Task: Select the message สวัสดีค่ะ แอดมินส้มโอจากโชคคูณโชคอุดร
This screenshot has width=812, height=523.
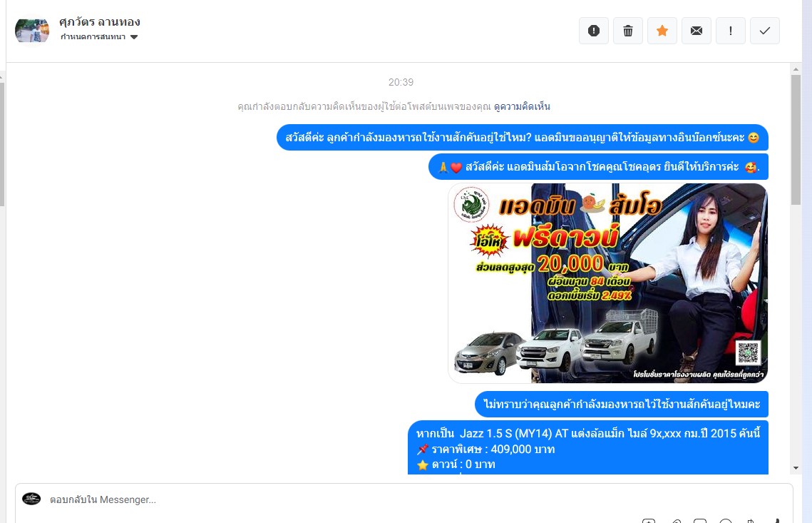Action: point(598,167)
